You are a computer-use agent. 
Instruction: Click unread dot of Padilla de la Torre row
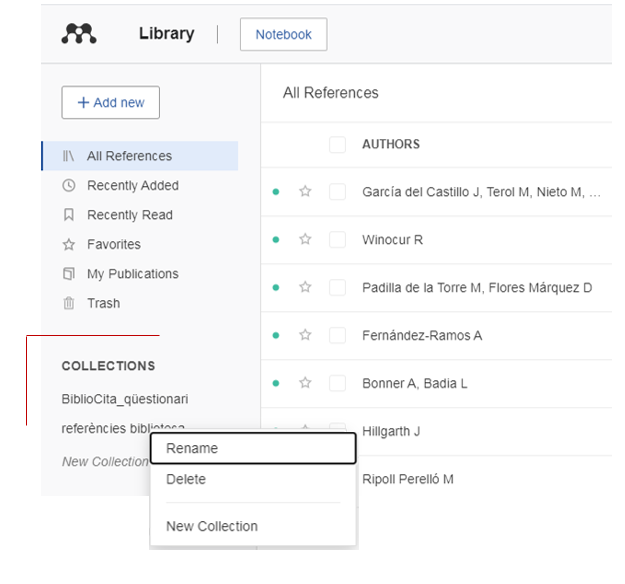coord(275,287)
